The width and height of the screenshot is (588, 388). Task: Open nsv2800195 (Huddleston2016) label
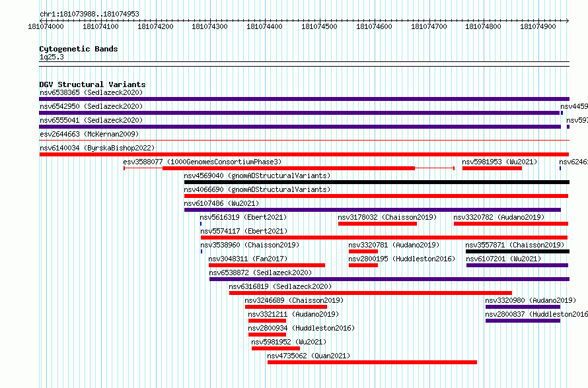pos(402,259)
